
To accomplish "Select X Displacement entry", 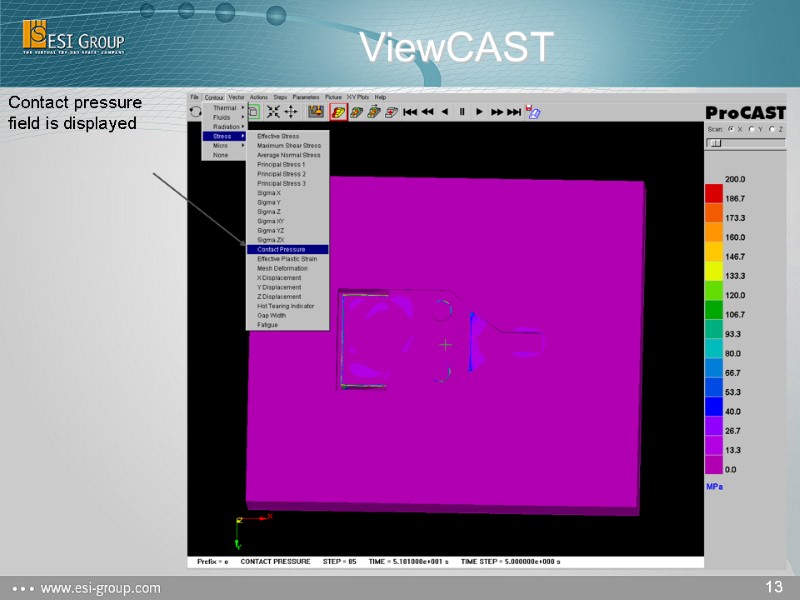I will click(x=288, y=278).
